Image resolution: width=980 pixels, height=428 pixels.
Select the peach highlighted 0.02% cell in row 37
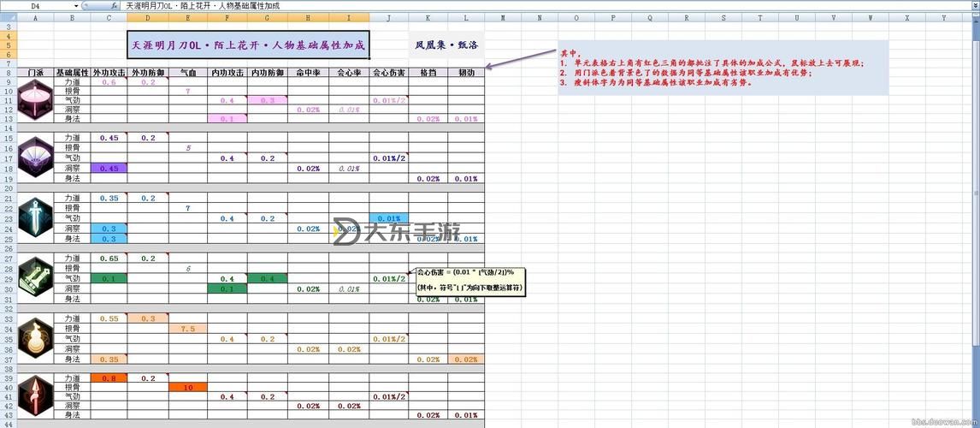(466, 360)
